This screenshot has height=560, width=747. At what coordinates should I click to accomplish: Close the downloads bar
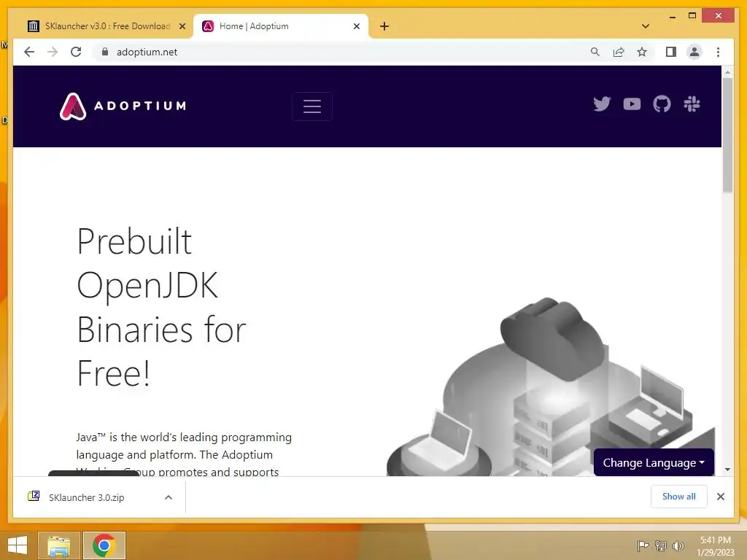[720, 497]
